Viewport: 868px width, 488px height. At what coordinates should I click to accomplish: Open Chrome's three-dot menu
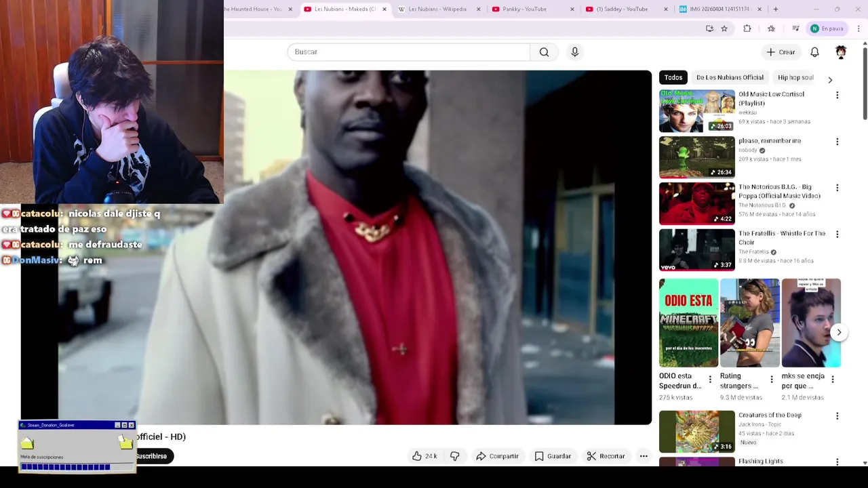859,28
